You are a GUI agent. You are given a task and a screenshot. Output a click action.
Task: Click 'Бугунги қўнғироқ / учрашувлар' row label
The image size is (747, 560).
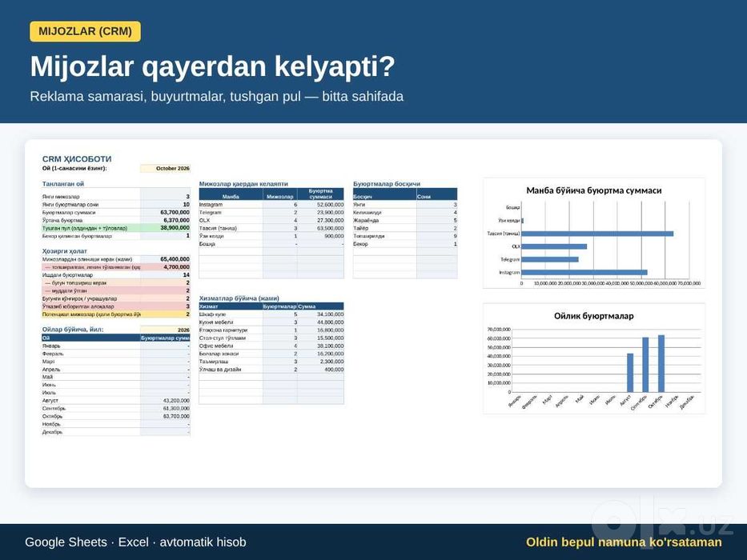point(79,298)
